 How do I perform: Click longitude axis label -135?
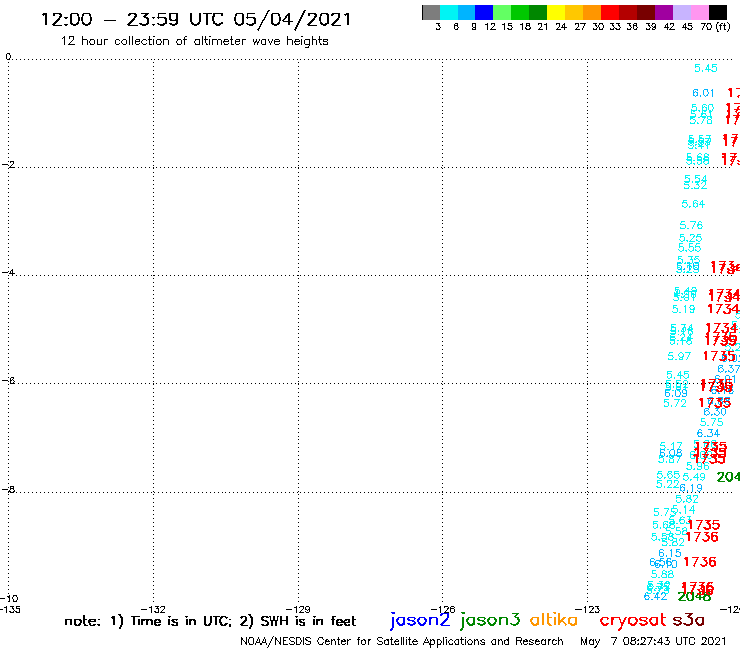tap(10, 609)
